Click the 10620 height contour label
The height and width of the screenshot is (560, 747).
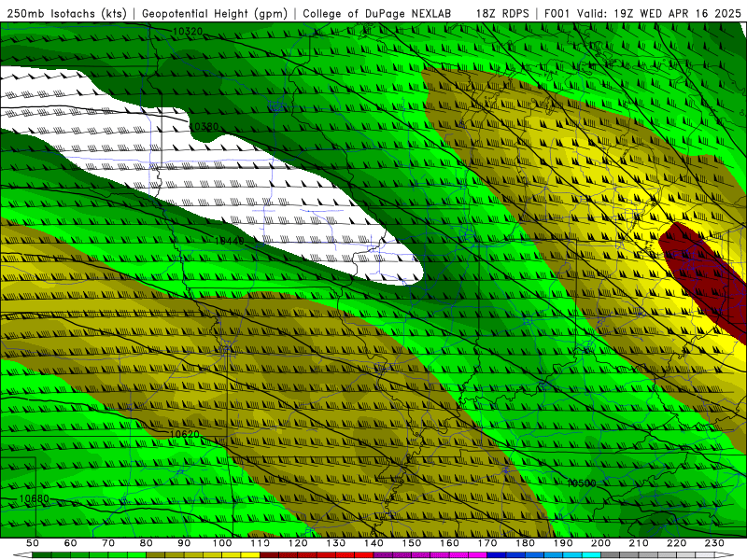pyautogui.click(x=184, y=434)
